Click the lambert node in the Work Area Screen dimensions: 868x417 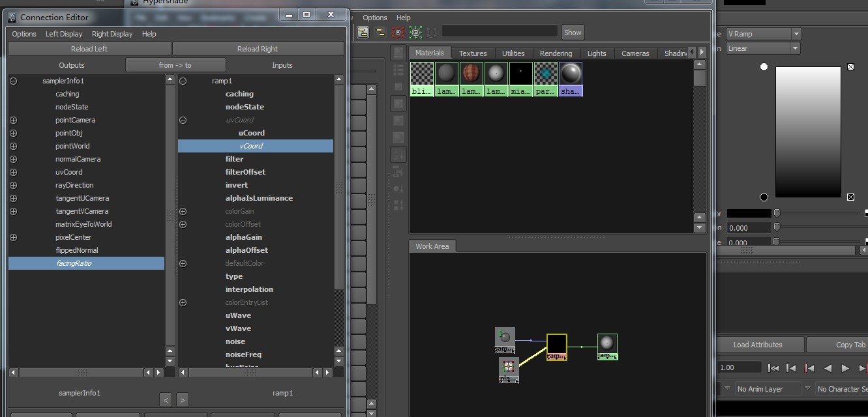coord(607,347)
